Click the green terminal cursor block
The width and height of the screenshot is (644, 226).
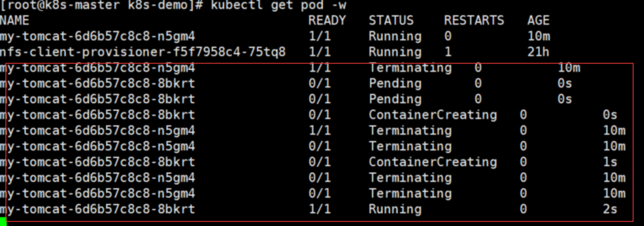click(3, 222)
